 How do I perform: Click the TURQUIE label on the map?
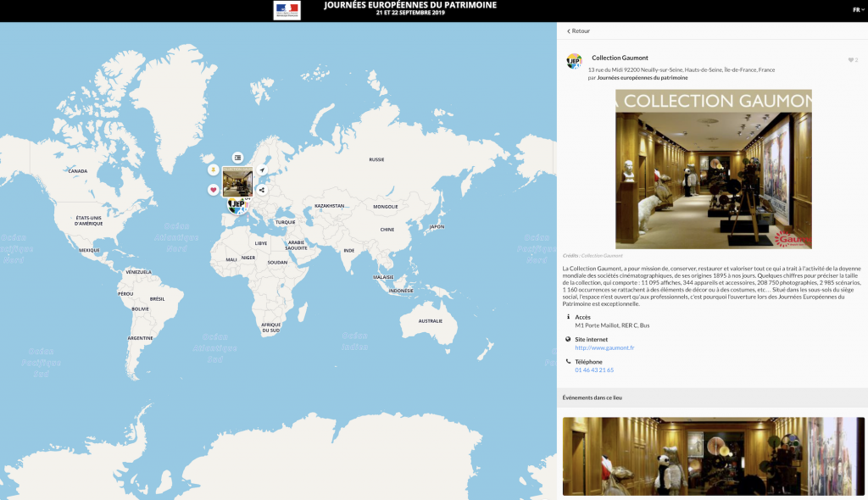[285, 222]
